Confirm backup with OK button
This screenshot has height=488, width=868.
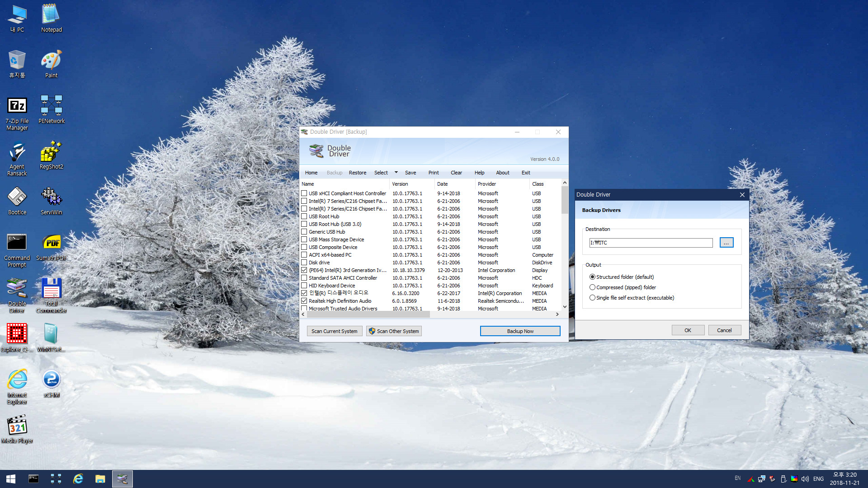[688, 330]
